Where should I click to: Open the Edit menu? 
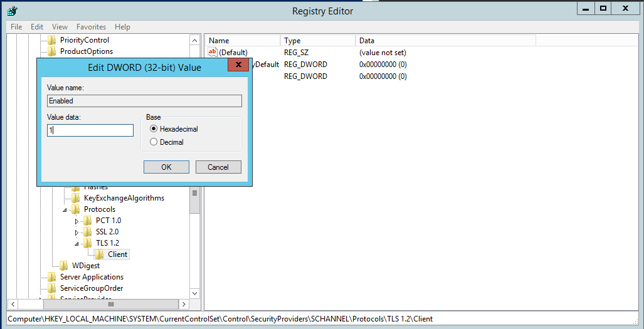pos(37,27)
